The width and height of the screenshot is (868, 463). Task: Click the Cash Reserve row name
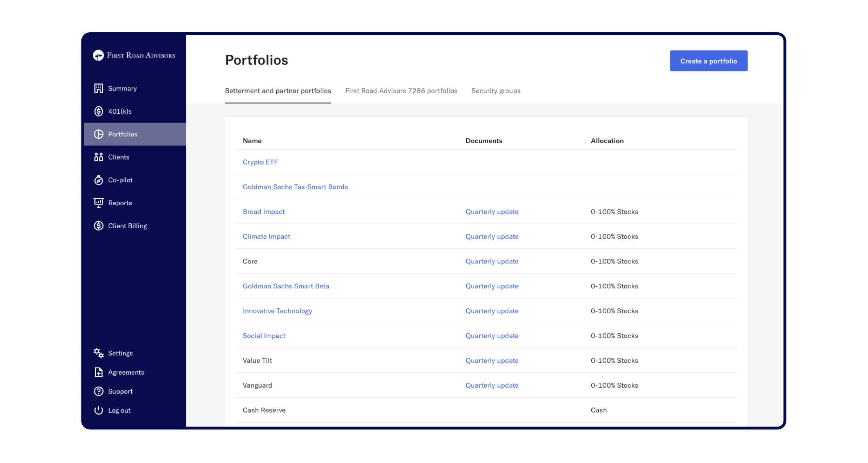pos(264,410)
